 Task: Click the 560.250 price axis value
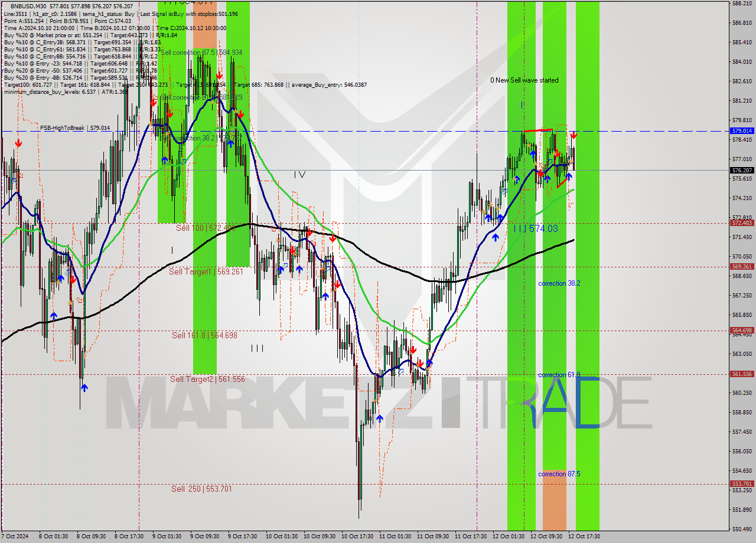pos(742,392)
